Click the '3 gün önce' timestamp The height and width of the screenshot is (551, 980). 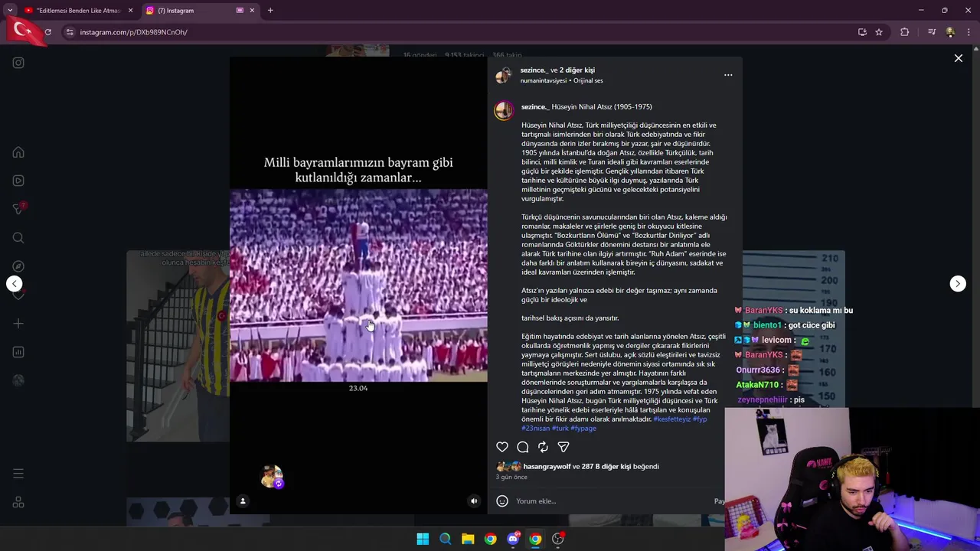pyautogui.click(x=511, y=478)
